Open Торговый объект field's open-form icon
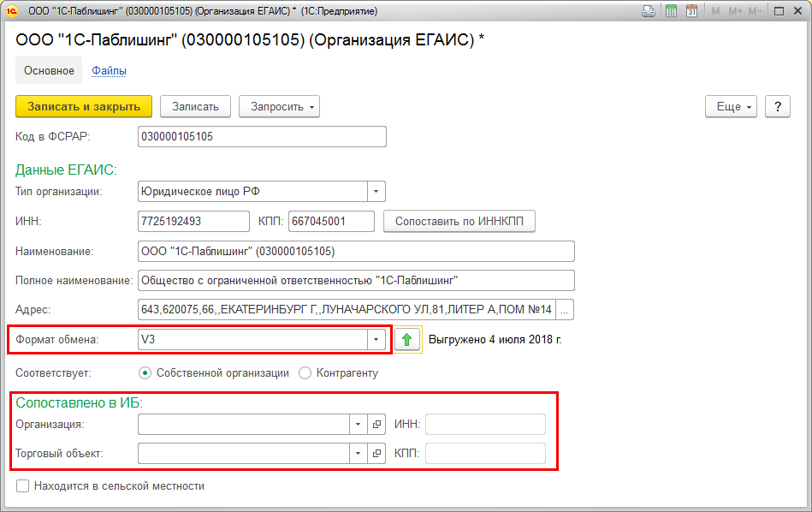This screenshot has width=812, height=512. pyautogui.click(x=376, y=454)
